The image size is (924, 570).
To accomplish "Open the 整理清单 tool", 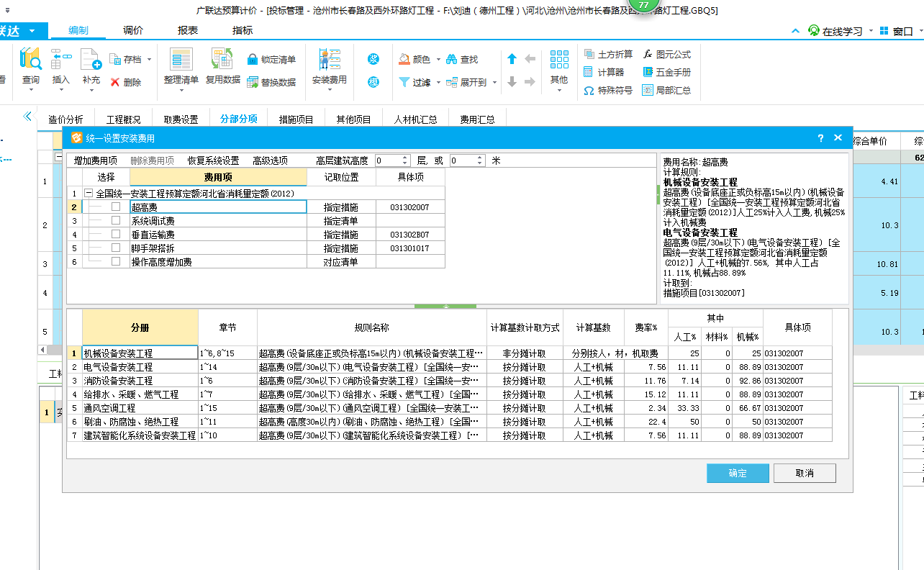I will 181,68.
